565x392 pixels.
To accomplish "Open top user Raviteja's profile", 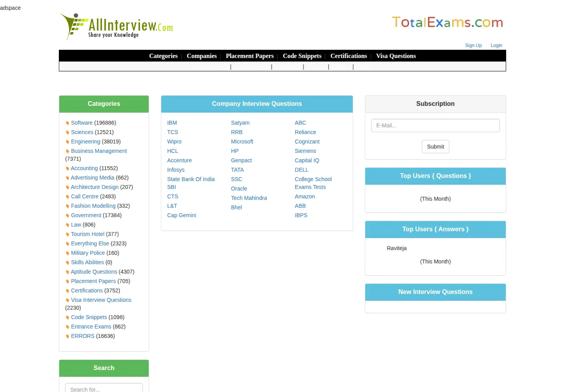I will click(x=397, y=248).
